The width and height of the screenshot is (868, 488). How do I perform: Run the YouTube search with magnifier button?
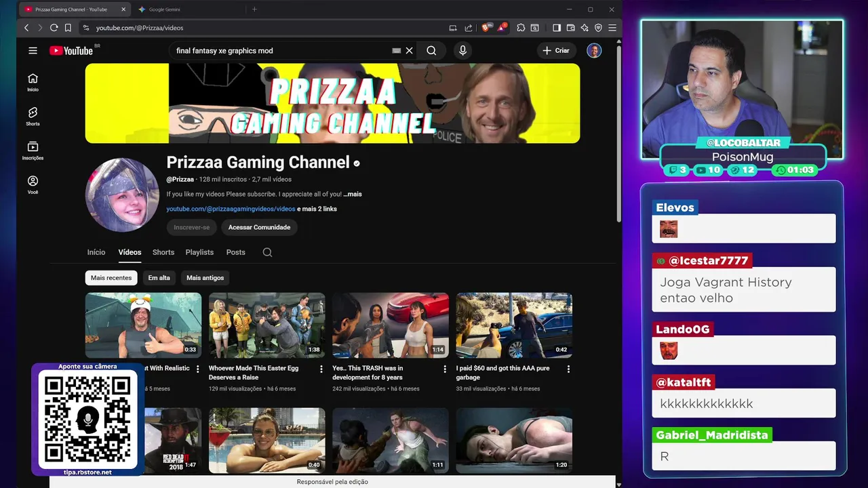coord(431,51)
